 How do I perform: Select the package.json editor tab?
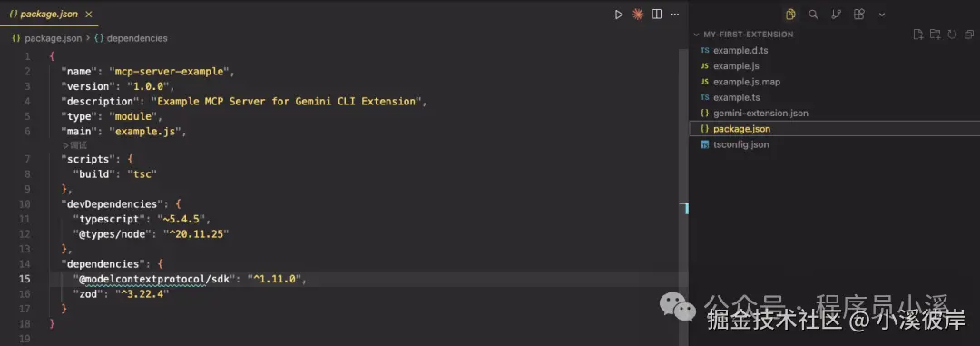tap(50, 14)
